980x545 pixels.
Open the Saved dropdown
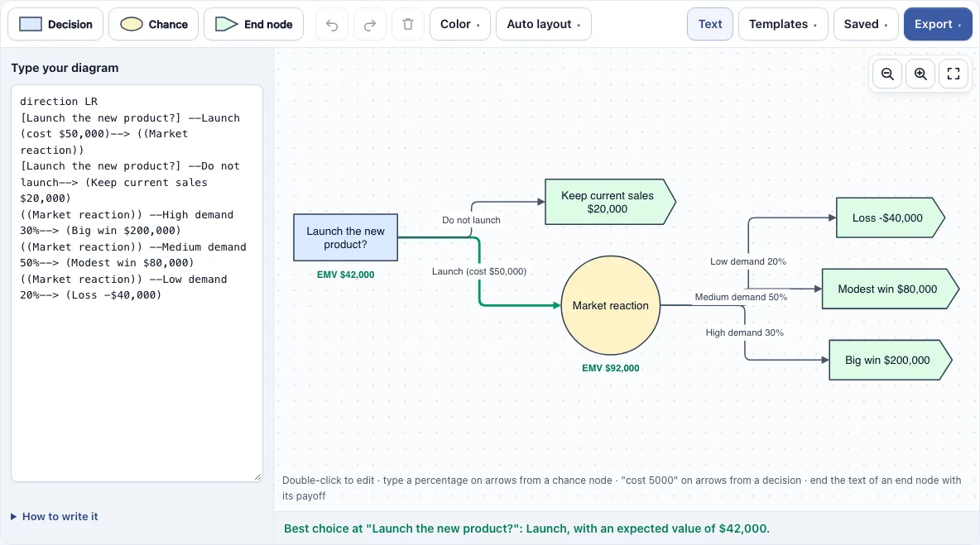[x=866, y=24]
